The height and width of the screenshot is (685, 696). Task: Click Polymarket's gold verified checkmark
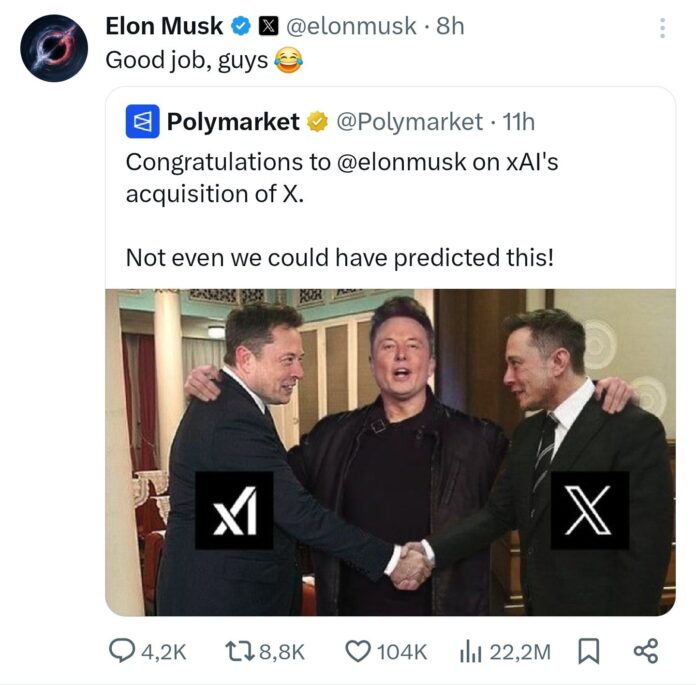click(x=317, y=122)
